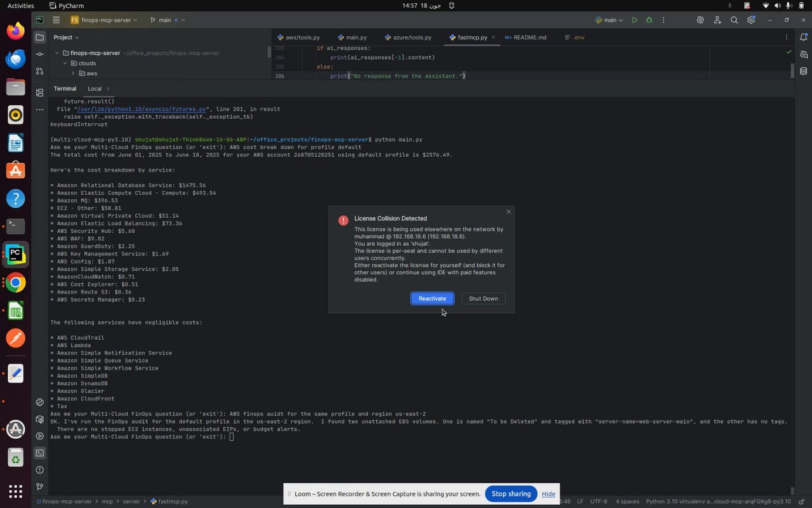
Task: Open IDE settings gear icon
Action: (x=751, y=20)
